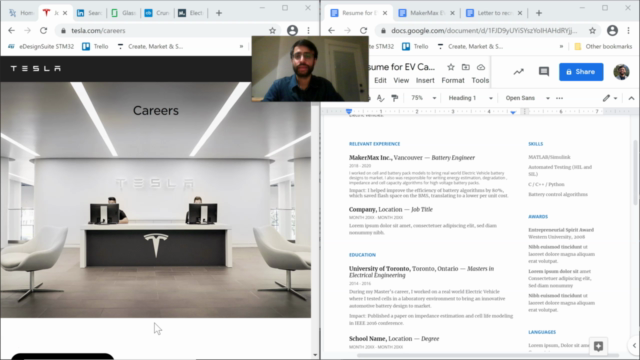The image size is (640, 360).
Task: Open the Chrome menu in the Docs window
Action: [x=629, y=31]
